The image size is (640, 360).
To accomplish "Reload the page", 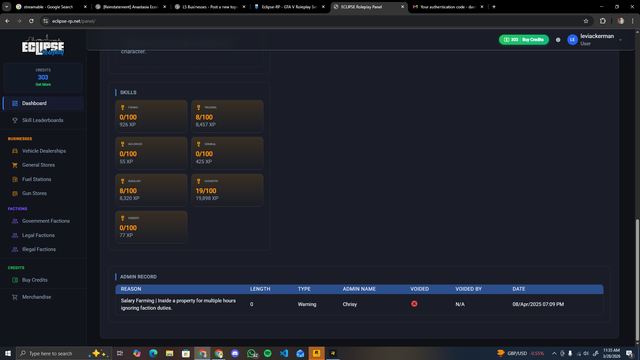I will [x=31, y=21].
